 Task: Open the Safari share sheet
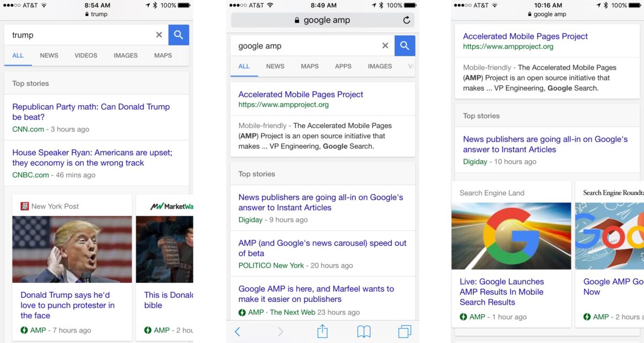322,331
